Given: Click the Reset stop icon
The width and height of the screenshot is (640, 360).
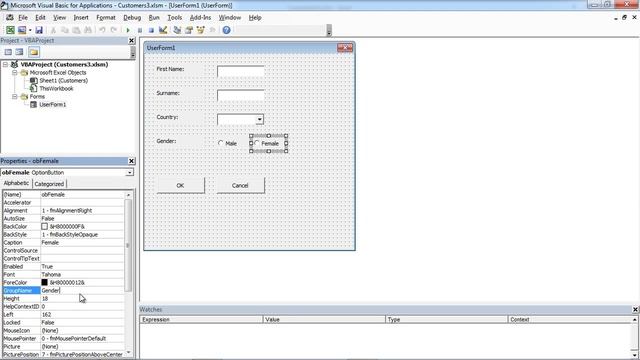Looking at the screenshot, I should tap(151, 30).
